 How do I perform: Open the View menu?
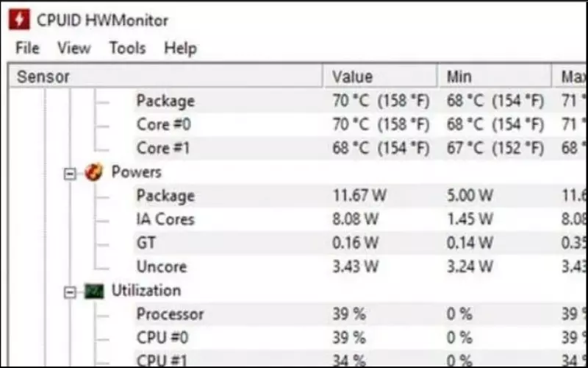tap(74, 48)
